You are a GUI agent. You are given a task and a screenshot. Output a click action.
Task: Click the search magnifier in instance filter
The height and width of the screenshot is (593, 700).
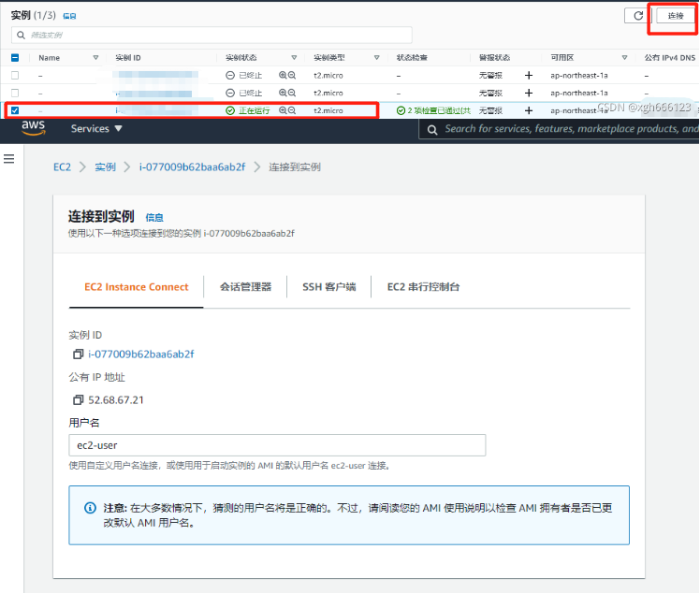(x=21, y=35)
